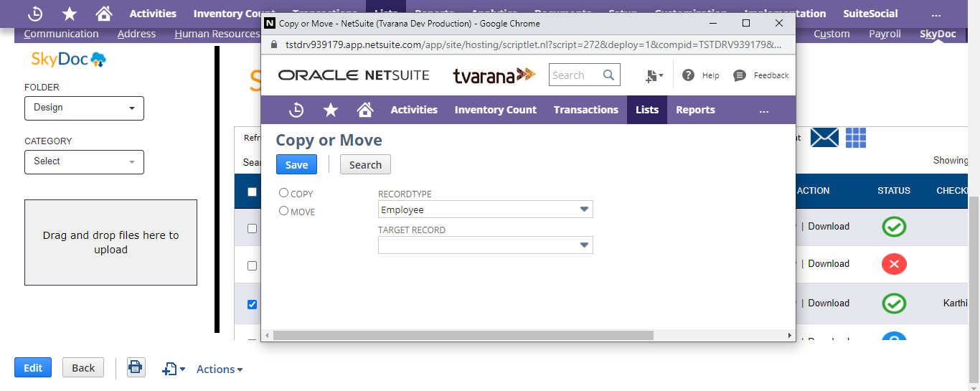
Task: Click the red X status icon
Action: click(894, 264)
